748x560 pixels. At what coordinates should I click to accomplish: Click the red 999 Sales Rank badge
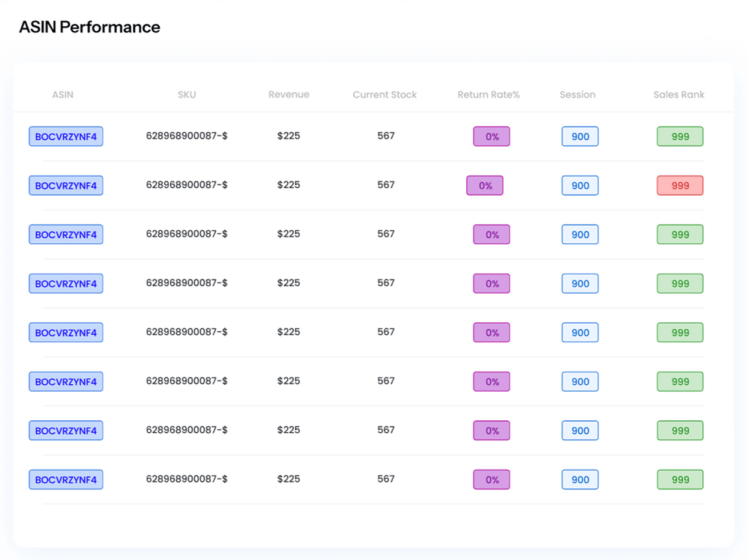point(680,185)
